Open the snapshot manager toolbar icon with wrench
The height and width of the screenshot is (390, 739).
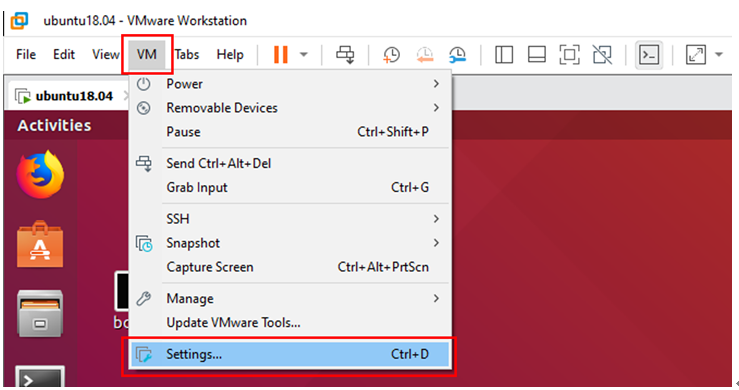[458, 55]
